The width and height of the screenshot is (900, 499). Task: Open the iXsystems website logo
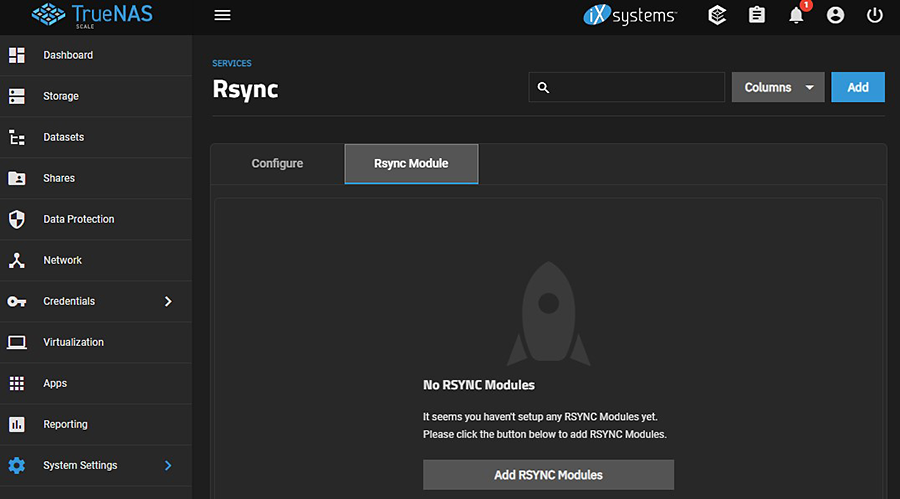click(x=630, y=16)
